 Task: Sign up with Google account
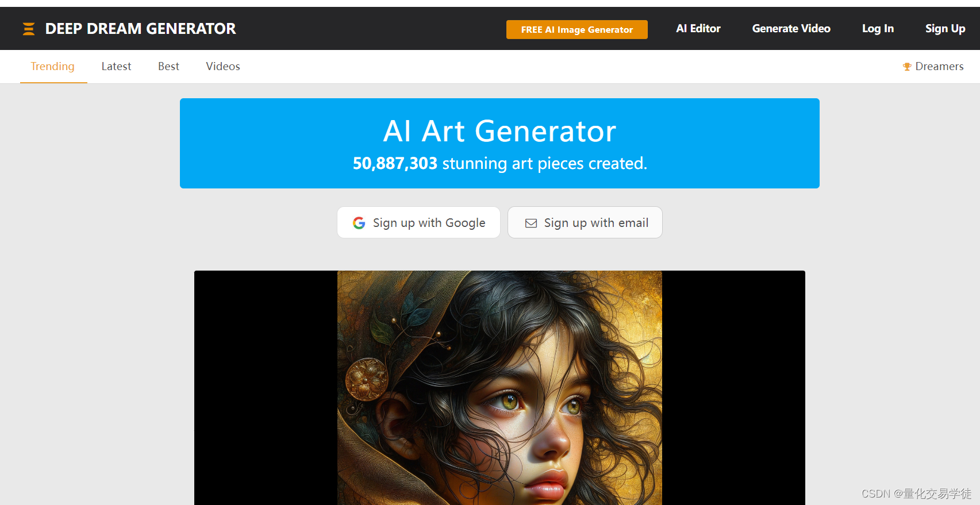point(418,222)
